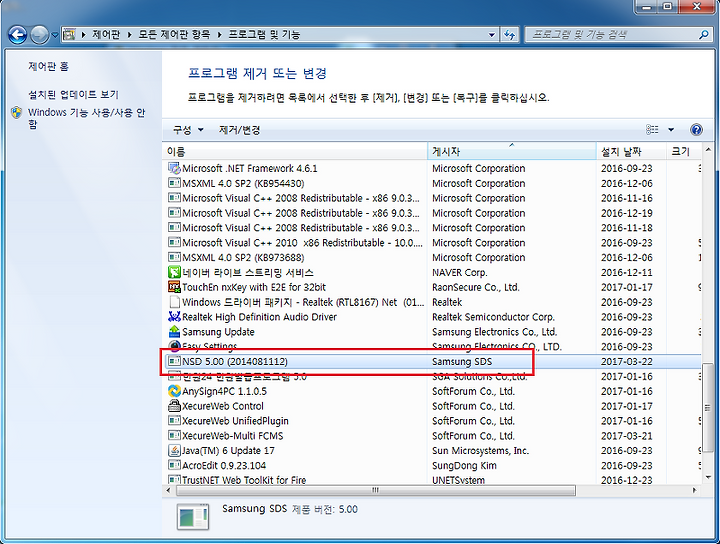Select Microsoft .NET Framework 4.6.1 icon

[174, 168]
